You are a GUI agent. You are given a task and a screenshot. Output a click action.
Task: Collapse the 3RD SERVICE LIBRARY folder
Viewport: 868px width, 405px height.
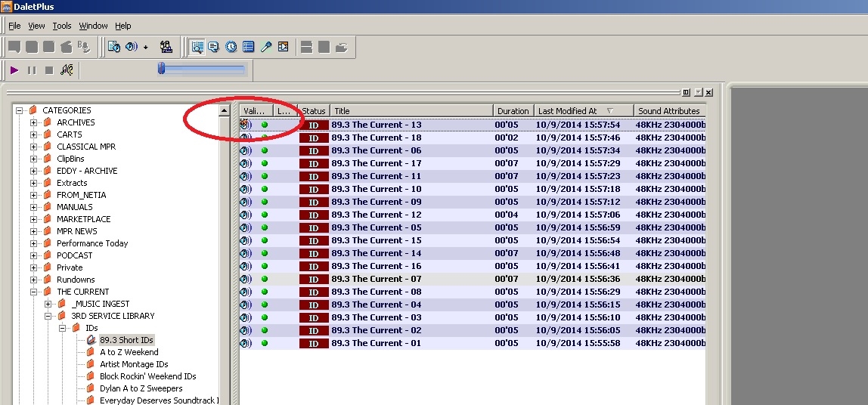48,316
